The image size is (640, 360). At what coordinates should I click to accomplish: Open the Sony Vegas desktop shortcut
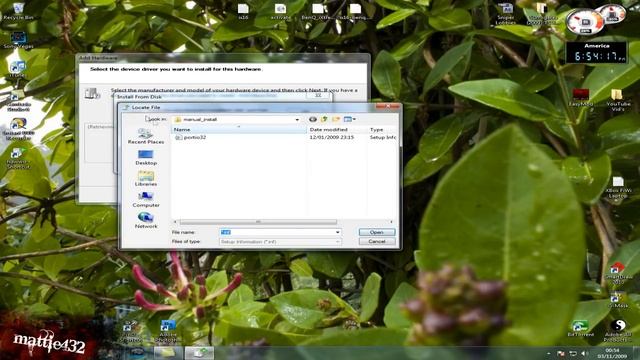coord(18,41)
